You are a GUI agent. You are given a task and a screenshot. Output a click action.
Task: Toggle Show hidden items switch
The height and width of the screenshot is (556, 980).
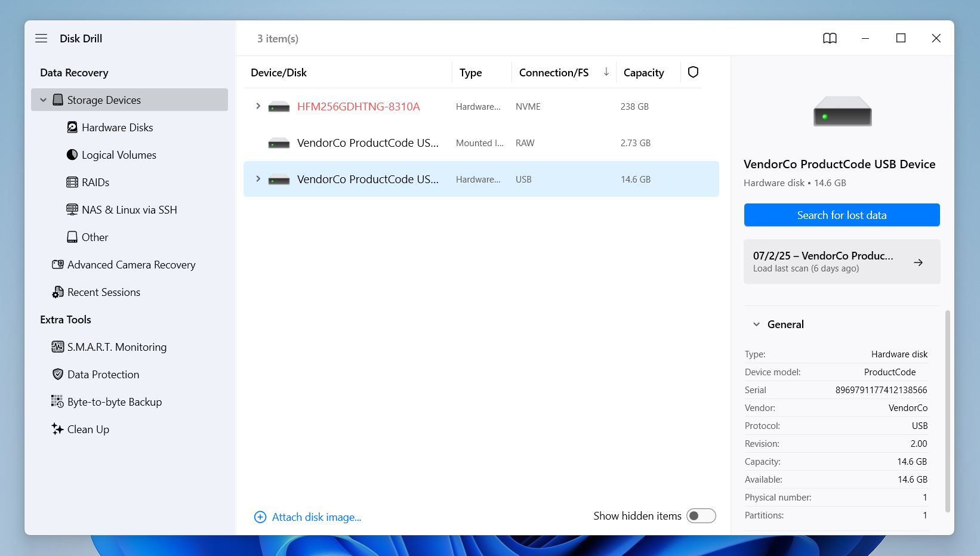click(x=701, y=516)
